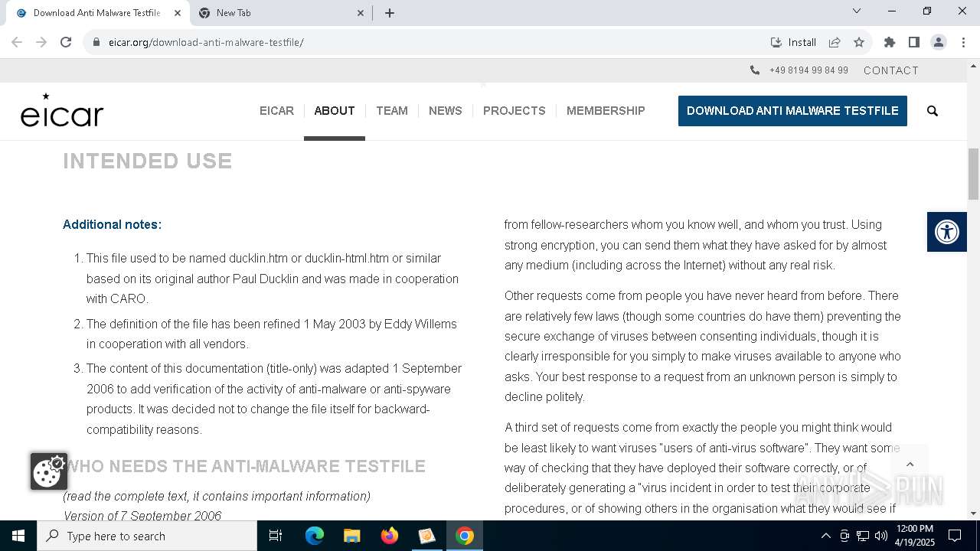The width and height of the screenshot is (980, 551).
Task: Open Chrome extensions puzzle icon
Action: tap(889, 42)
